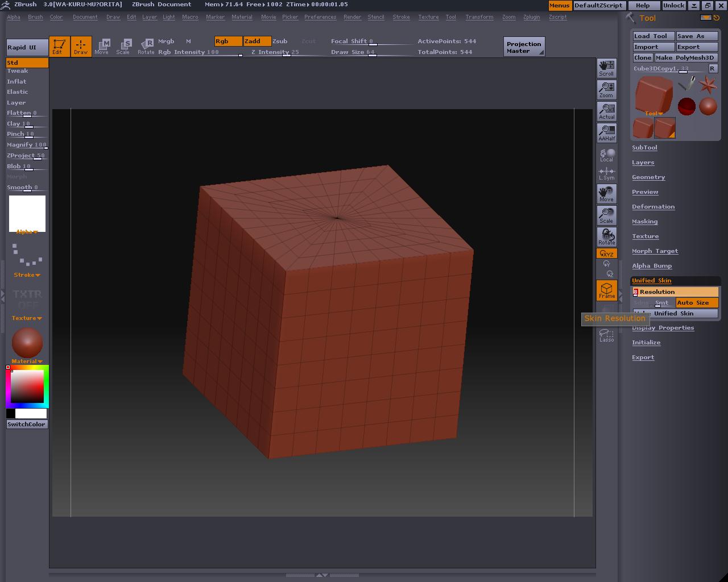Image resolution: width=728 pixels, height=582 pixels.
Task: Activate the Draw mode icon
Action: pos(81,47)
